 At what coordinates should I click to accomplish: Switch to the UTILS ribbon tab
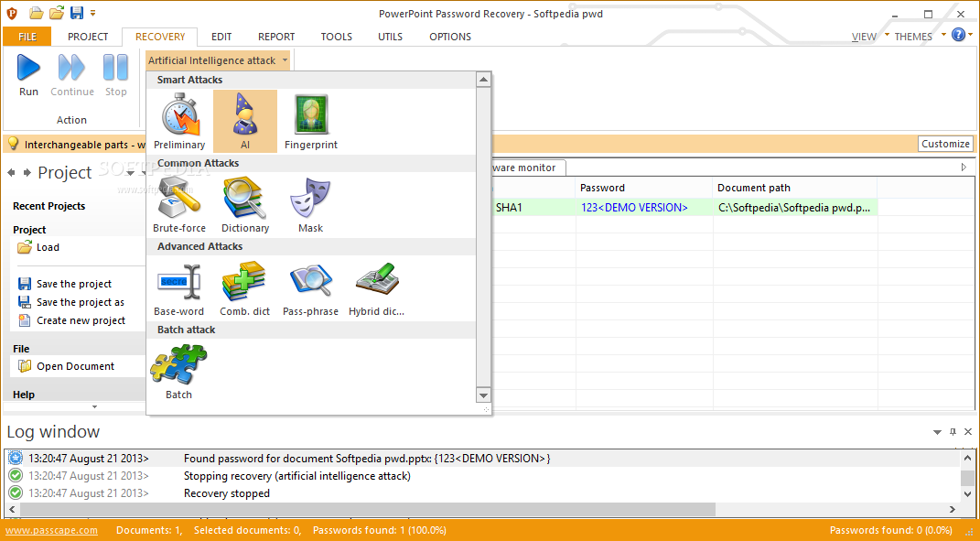pos(390,37)
